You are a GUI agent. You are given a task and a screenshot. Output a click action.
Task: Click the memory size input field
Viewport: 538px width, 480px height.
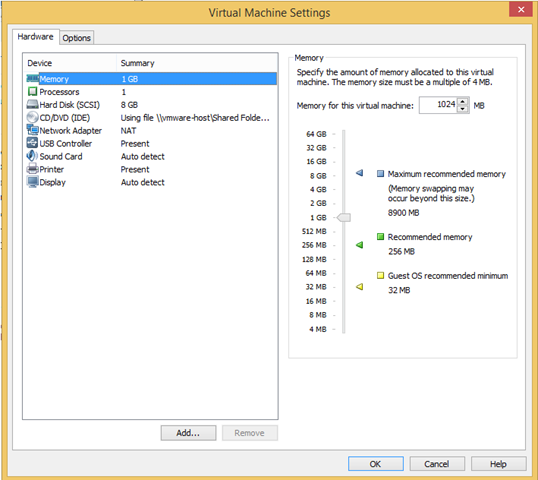click(x=438, y=105)
